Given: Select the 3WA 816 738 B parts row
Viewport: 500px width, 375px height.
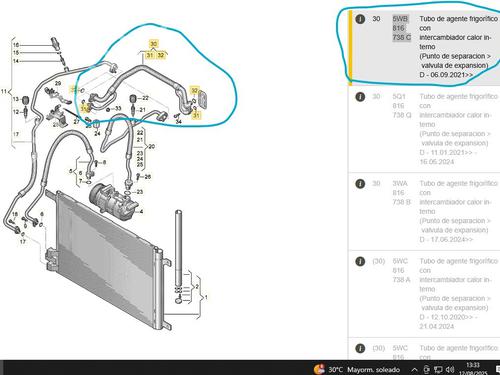Looking at the screenshot, I should point(424,211).
